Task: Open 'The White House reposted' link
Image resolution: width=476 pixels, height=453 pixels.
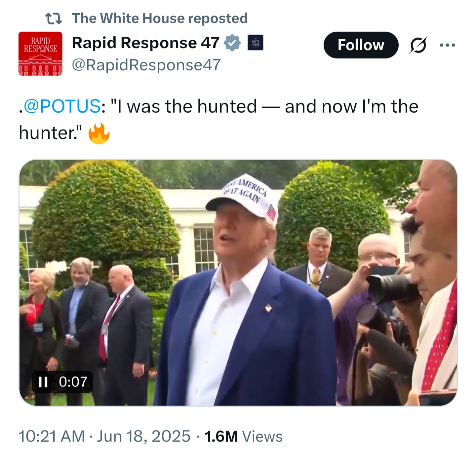Action: [x=160, y=19]
